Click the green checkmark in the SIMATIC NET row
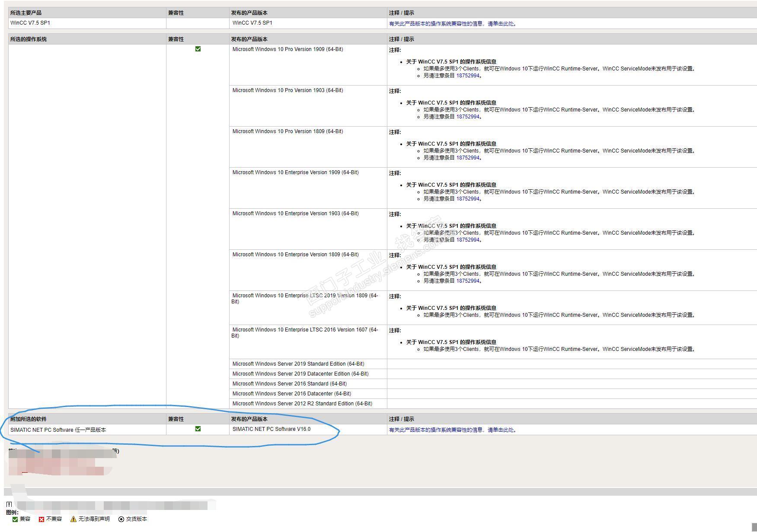This screenshot has width=757, height=532. (x=198, y=429)
